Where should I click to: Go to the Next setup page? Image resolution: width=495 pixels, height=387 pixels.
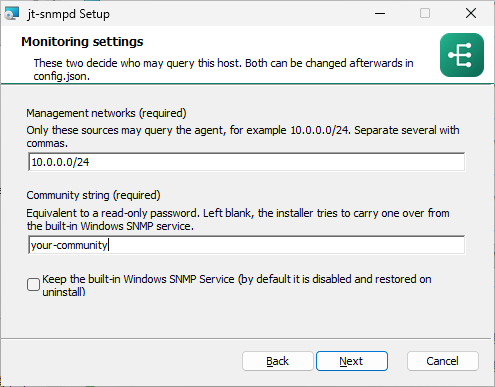pos(352,361)
